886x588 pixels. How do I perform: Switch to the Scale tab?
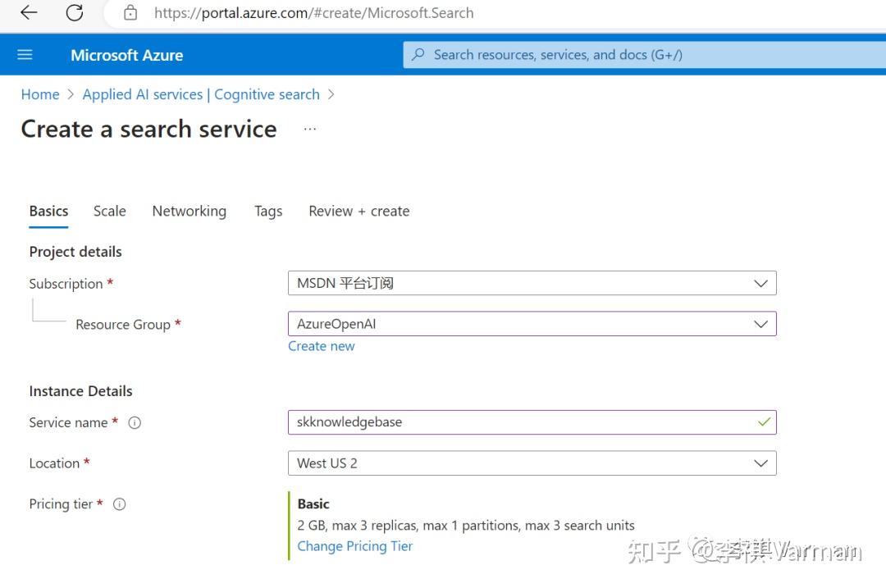point(109,211)
